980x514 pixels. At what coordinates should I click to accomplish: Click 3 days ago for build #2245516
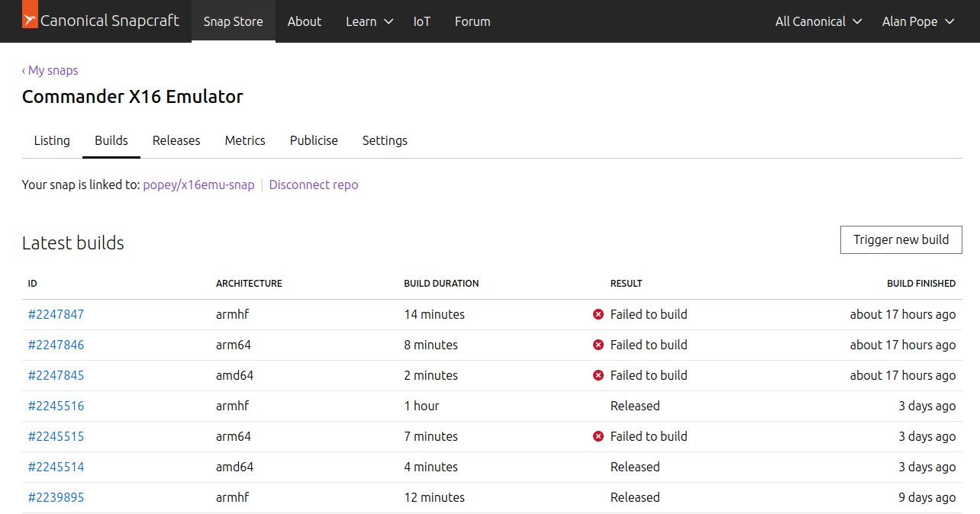click(927, 406)
